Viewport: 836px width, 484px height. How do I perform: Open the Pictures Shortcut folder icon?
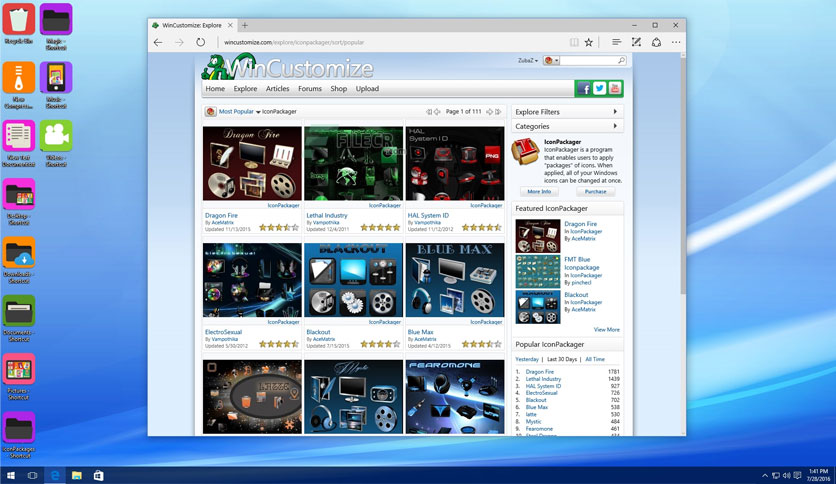pos(19,376)
